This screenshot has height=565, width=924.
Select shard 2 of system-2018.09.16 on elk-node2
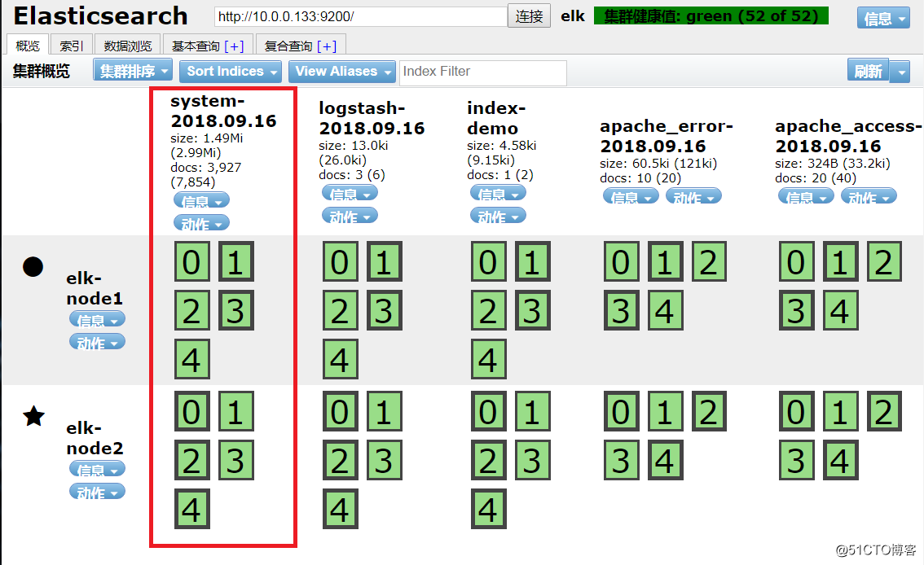tap(192, 460)
